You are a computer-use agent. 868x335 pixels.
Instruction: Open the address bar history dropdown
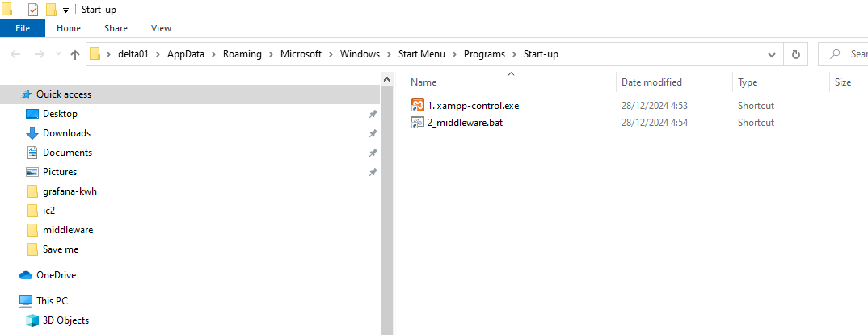(772, 54)
